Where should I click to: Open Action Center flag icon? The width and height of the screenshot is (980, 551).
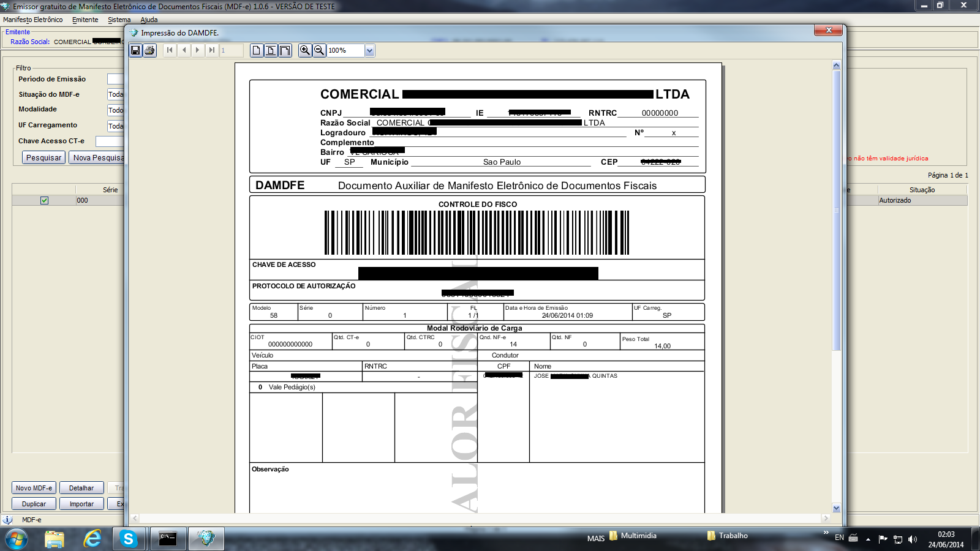[x=883, y=539]
